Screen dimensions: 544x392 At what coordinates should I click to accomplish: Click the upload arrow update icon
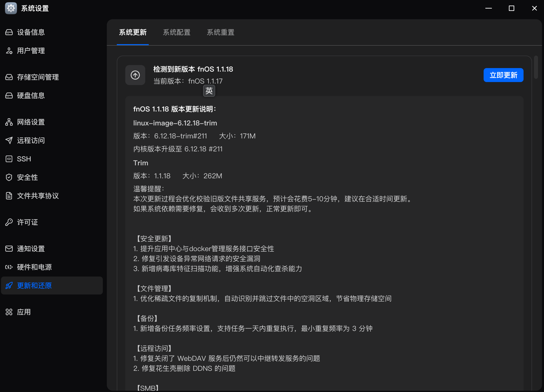[x=135, y=75]
